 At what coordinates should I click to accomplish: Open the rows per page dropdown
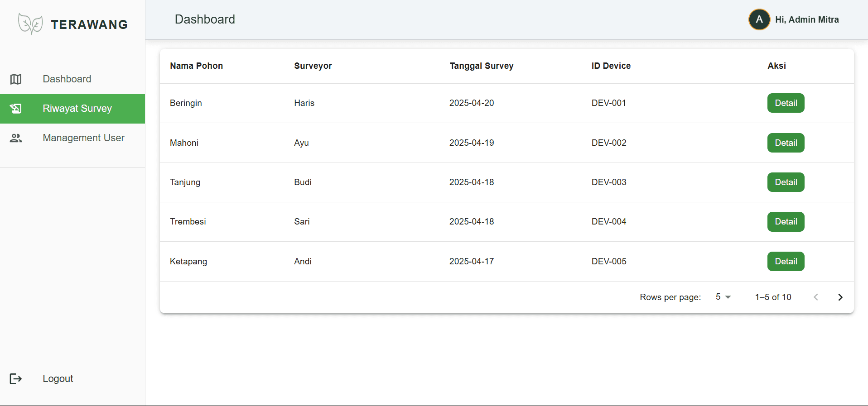pyautogui.click(x=723, y=297)
